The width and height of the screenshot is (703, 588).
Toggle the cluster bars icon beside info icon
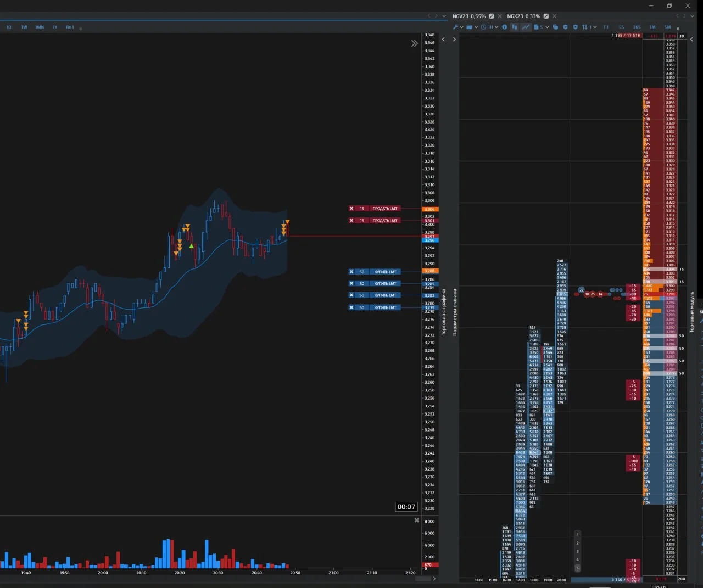click(515, 27)
